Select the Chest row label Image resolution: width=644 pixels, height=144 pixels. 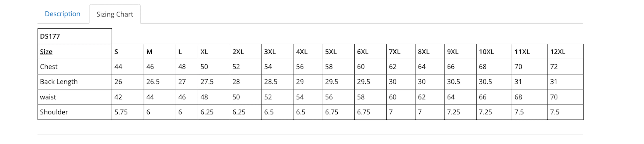tap(49, 67)
